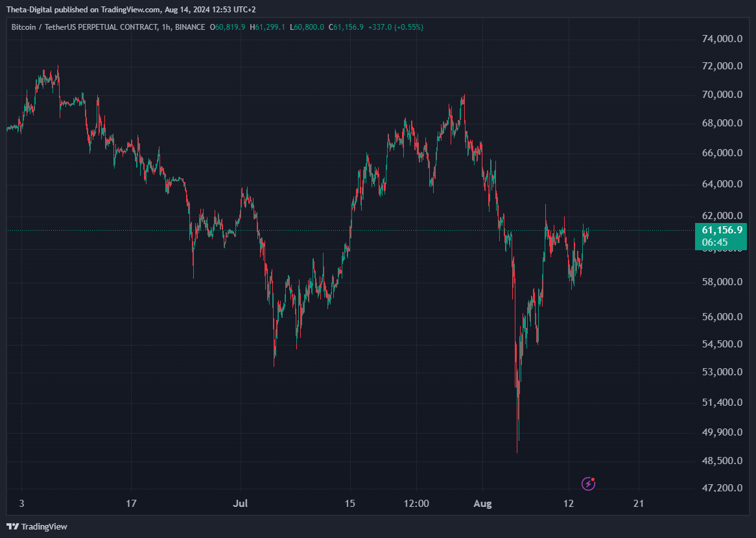Click the 47,200.0 price axis label
756x538 pixels.
[x=722, y=488]
